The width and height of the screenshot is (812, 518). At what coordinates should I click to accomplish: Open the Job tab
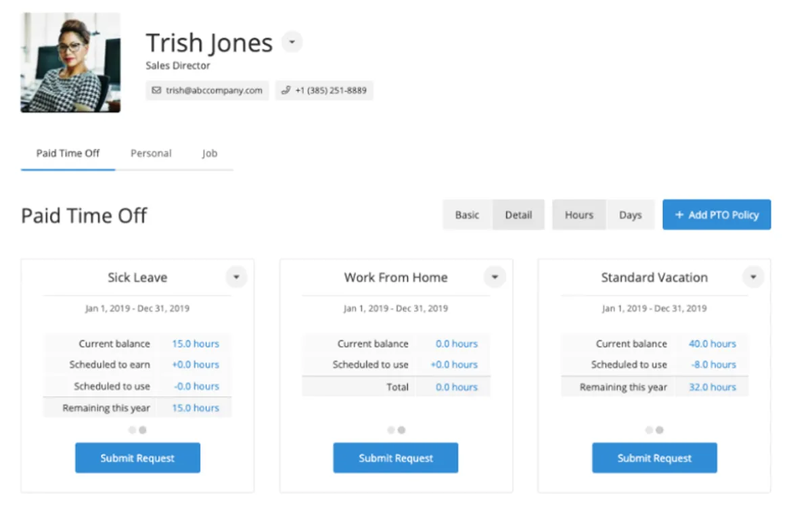[210, 154]
